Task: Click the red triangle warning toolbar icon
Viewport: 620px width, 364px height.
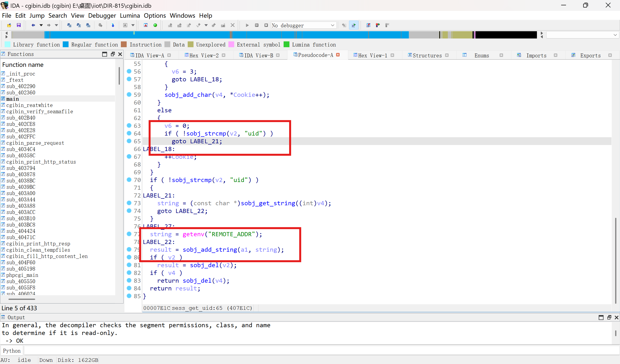Action: [146, 25]
